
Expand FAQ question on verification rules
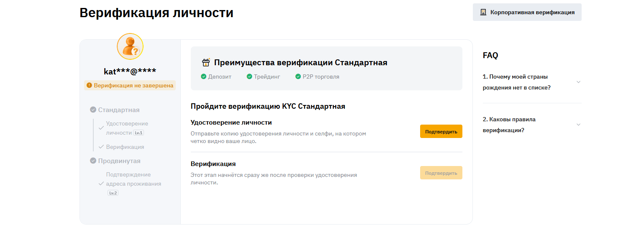(x=578, y=125)
